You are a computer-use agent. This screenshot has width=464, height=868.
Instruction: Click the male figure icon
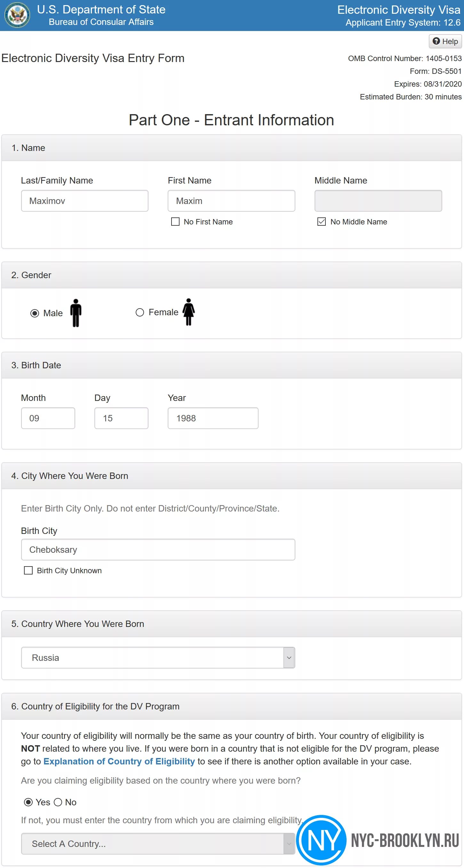76,313
